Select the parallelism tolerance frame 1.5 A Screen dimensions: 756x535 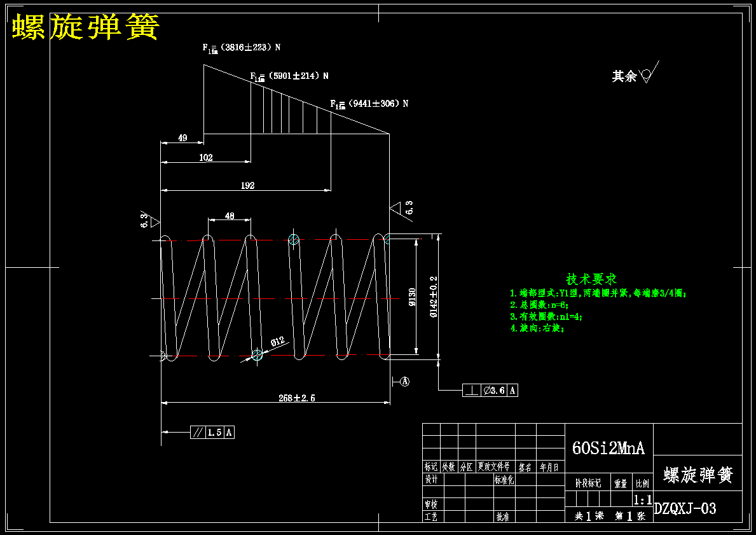pos(212,432)
